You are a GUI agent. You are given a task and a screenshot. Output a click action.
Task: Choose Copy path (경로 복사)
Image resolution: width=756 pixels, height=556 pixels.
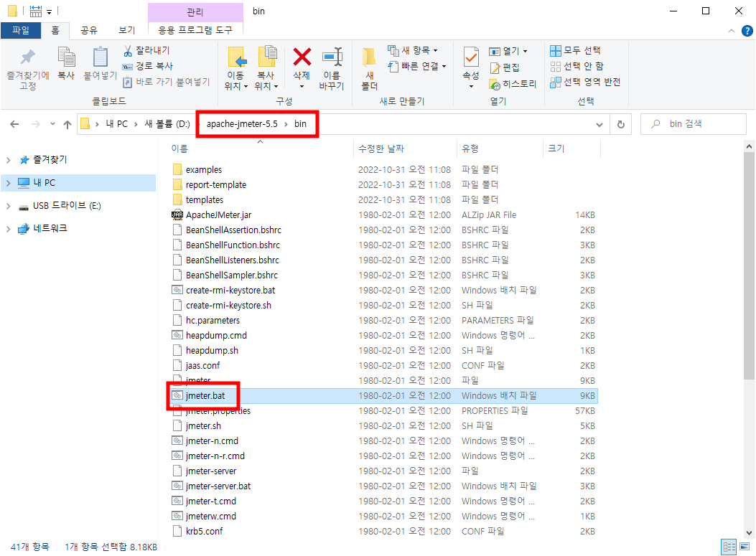pyautogui.click(x=148, y=66)
